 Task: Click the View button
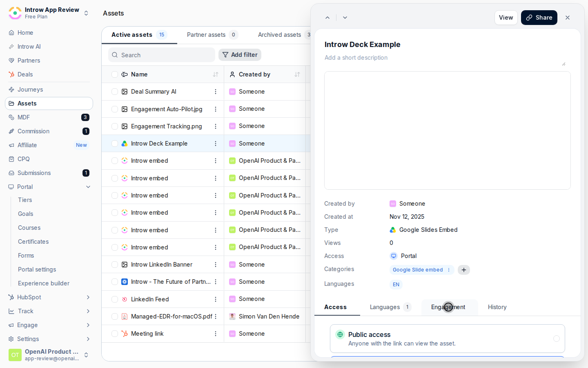pos(506,18)
